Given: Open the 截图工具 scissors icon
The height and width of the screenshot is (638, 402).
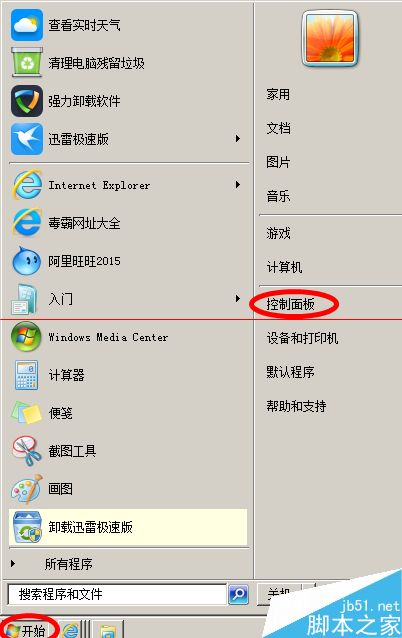Looking at the screenshot, I should click(26, 451).
